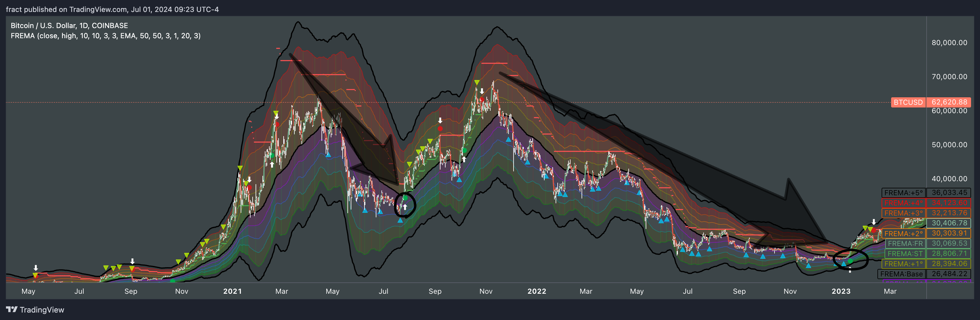Click the 30,303.91 price value
The height and width of the screenshot is (320, 980).
pyautogui.click(x=949, y=233)
